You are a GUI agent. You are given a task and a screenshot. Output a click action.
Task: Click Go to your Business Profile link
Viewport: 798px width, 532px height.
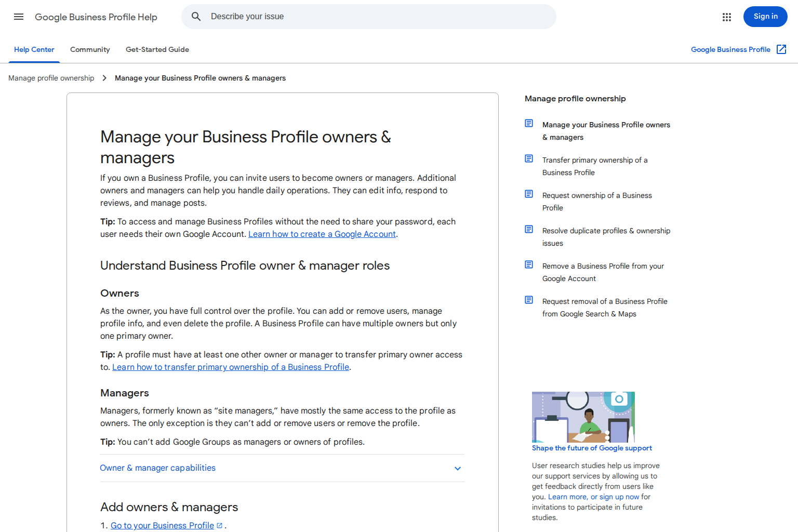[162, 526]
